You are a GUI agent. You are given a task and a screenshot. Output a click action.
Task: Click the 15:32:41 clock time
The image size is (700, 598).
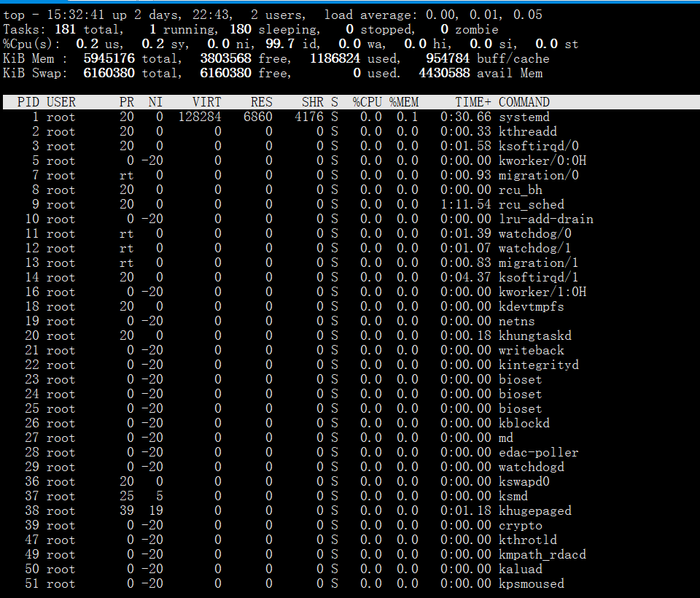(75, 15)
